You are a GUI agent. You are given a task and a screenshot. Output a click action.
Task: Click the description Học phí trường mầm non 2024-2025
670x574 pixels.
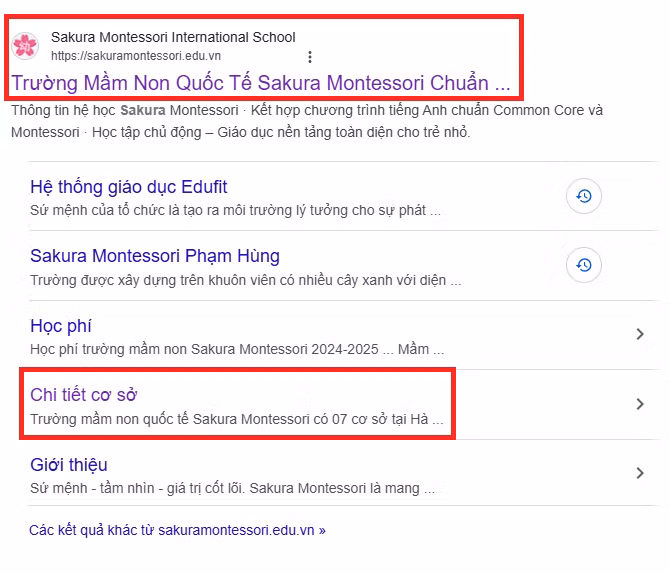(x=237, y=350)
